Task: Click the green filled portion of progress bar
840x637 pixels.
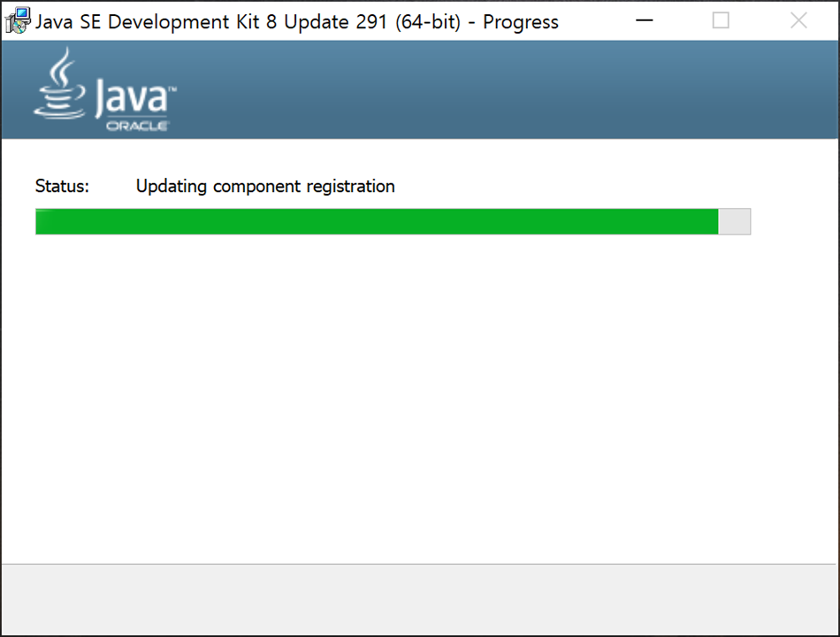Action: (x=377, y=221)
